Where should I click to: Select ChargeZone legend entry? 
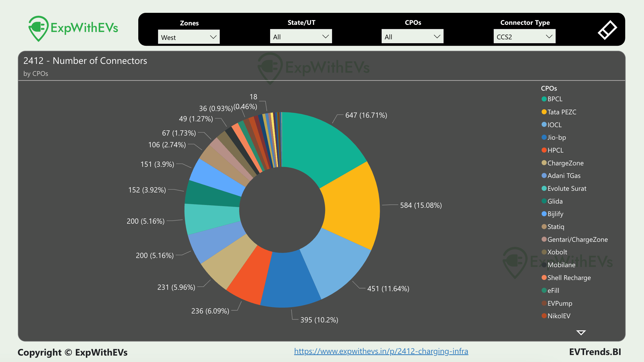point(563,163)
